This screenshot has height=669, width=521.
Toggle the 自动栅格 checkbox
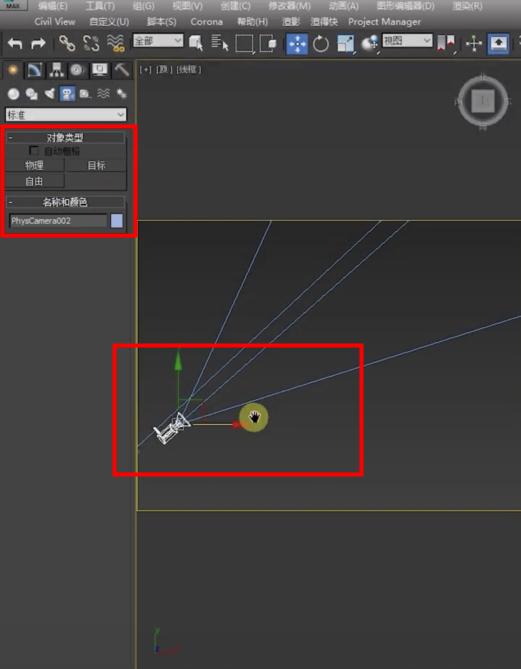(x=34, y=151)
